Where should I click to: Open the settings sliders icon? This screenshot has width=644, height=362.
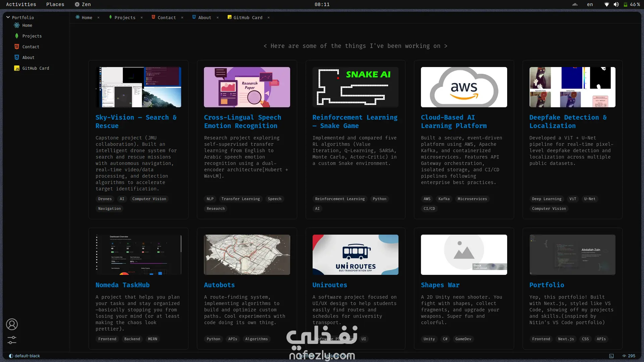(x=12, y=340)
